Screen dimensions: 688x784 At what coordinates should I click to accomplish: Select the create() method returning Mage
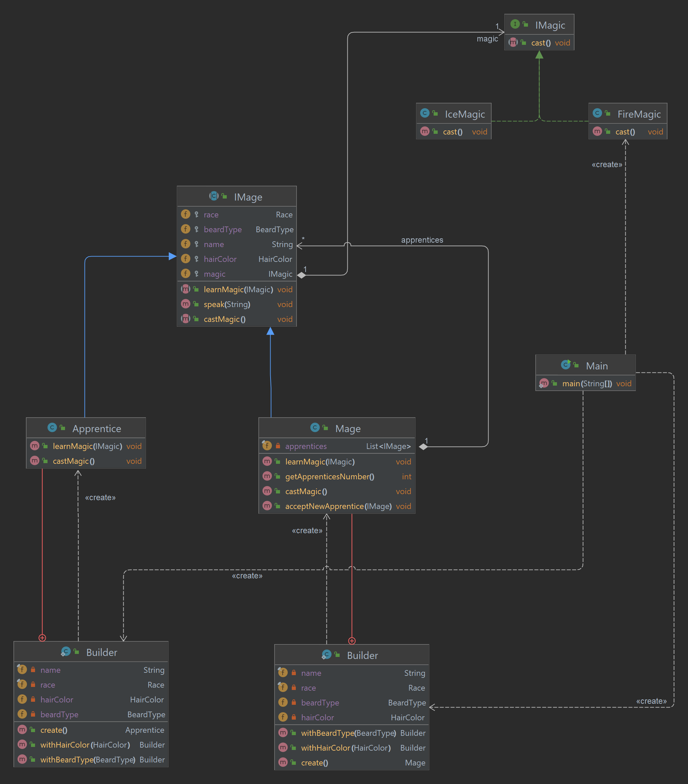tap(314, 762)
